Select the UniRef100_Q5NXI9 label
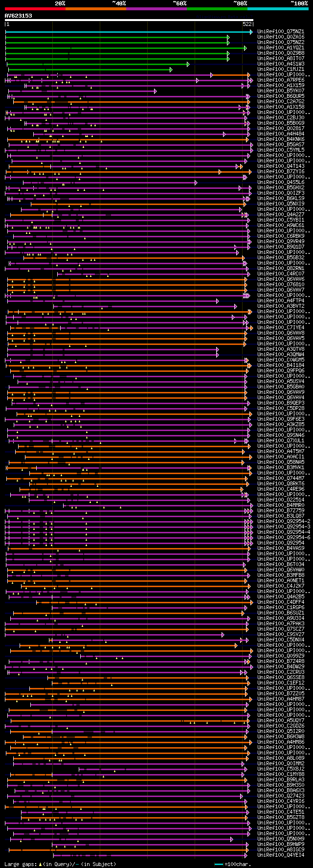Screen dimensions: 313x868 [281, 204]
